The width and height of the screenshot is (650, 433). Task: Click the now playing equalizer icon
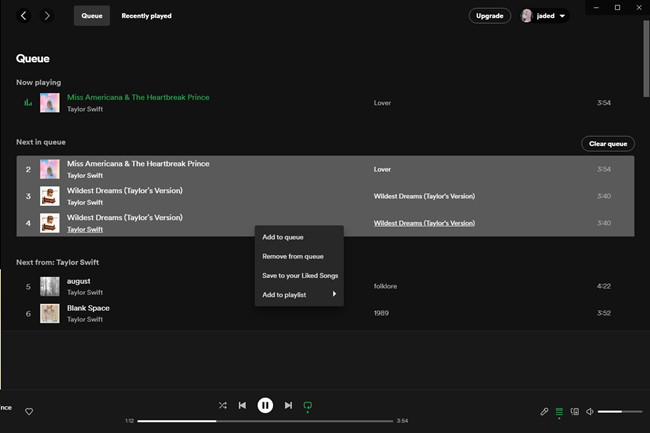28,102
